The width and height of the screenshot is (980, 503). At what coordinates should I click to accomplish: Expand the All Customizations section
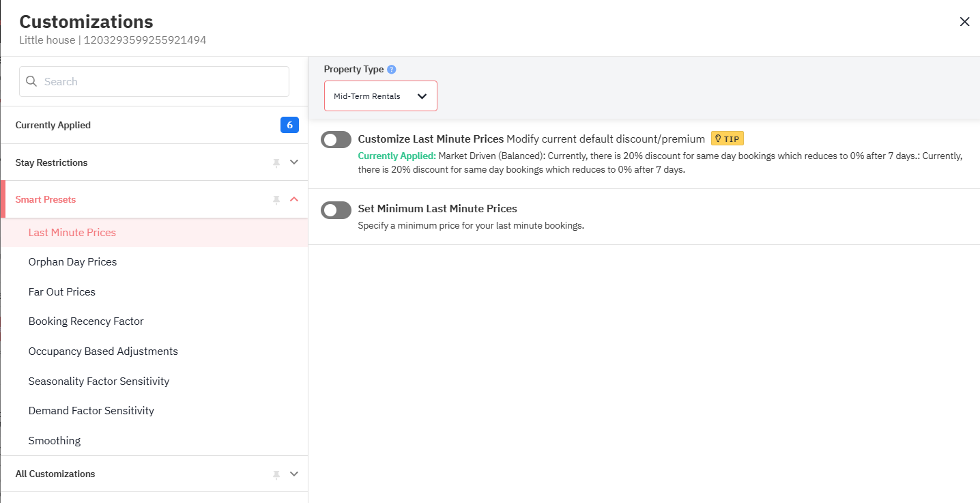pos(294,474)
